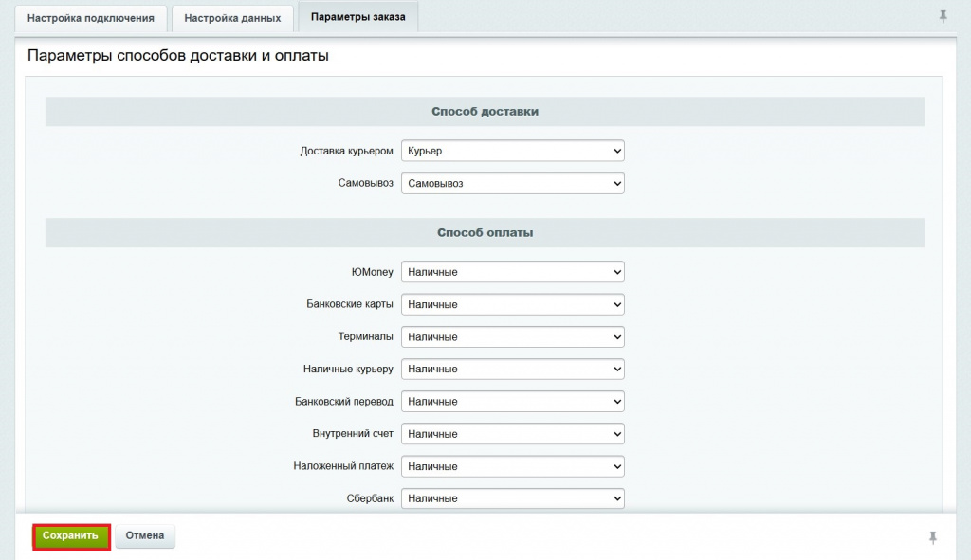971x560 pixels.
Task: Open the Терминалы payment dropdown
Action: click(x=512, y=336)
